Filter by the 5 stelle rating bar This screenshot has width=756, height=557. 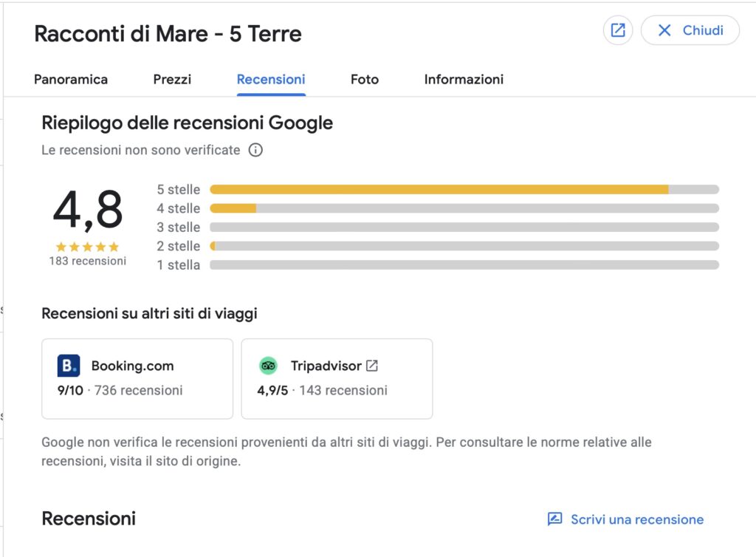click(464, 190)
